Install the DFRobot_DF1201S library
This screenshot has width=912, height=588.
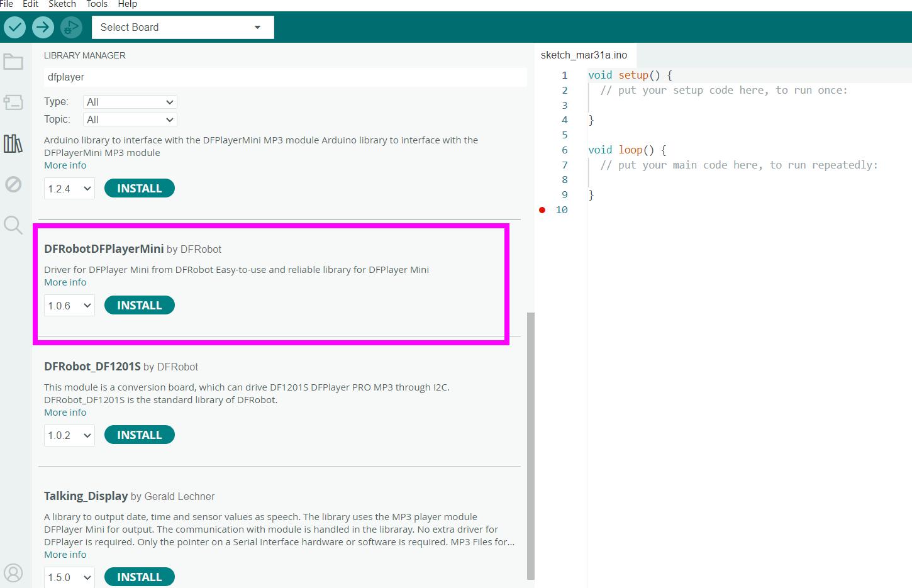click(140, 435)
